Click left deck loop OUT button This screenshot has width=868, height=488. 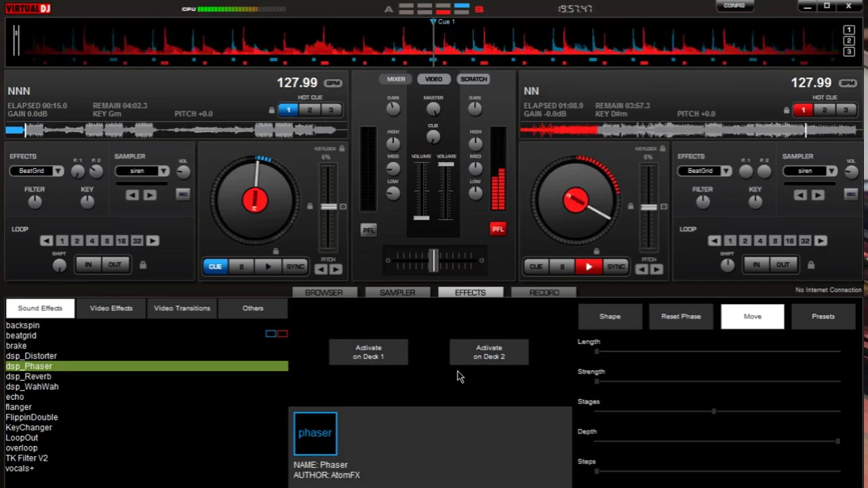(x=115, y=264)
